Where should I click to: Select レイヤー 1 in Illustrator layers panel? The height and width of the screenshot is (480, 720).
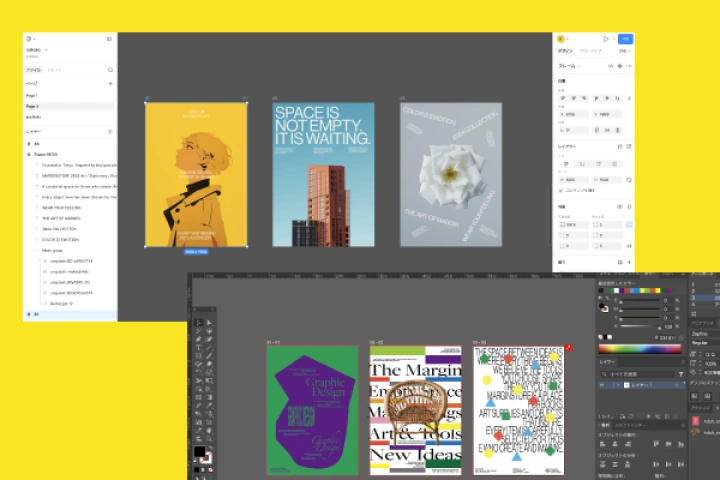click(643, 385)
